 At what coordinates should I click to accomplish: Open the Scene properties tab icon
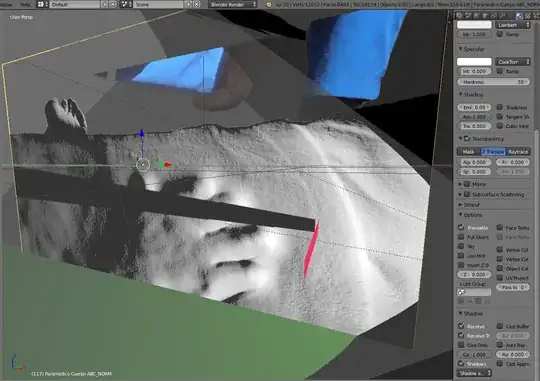468,15
